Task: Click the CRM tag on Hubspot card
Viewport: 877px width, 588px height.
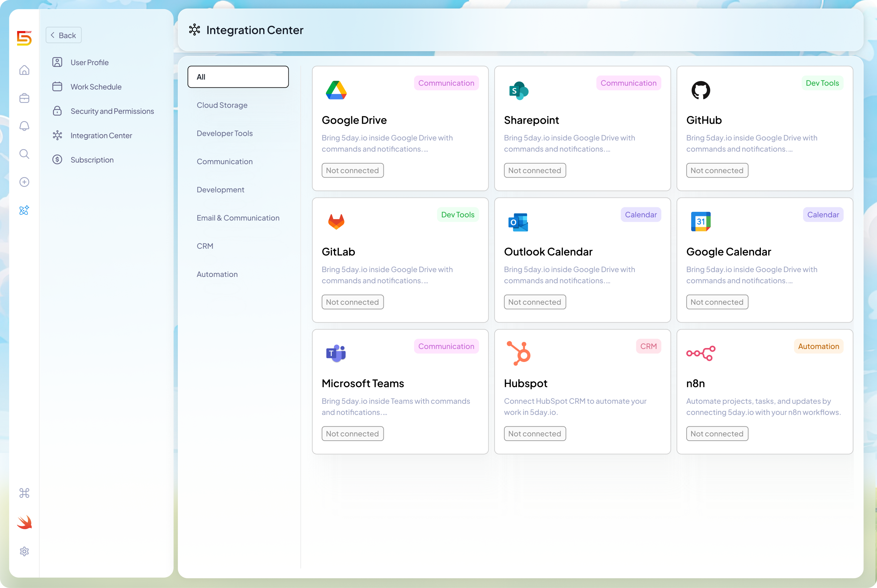Action: [x=648, y=346]
